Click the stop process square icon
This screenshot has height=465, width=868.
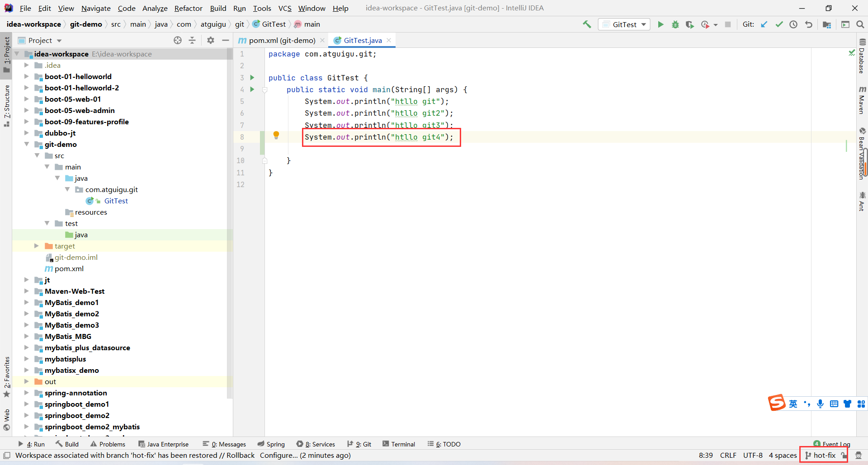728,24
